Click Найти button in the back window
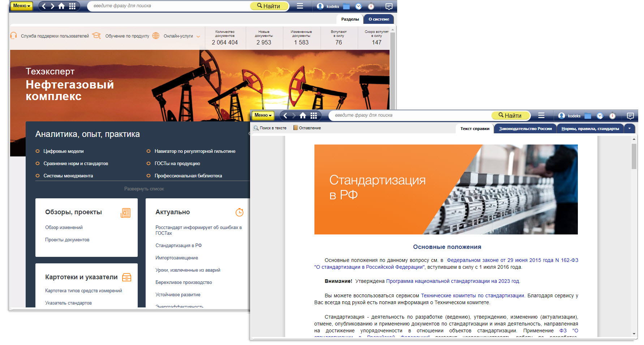This screenshot has width=644, height=345. coord(269,6)
